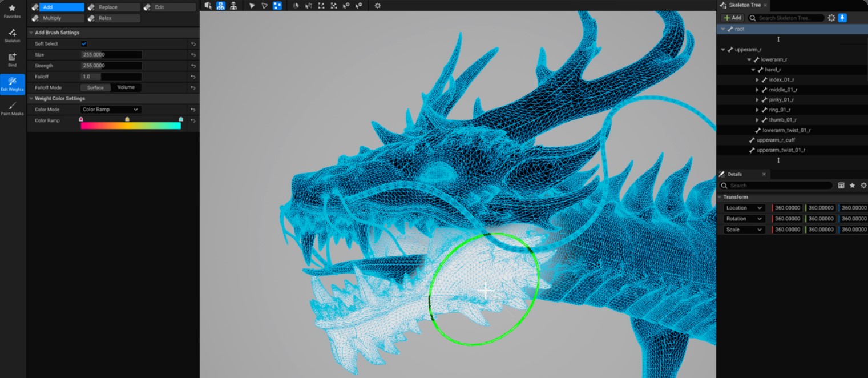Reset the Strength value to default
The width and height of the screenshot is (868, 378).
[193, 66]
